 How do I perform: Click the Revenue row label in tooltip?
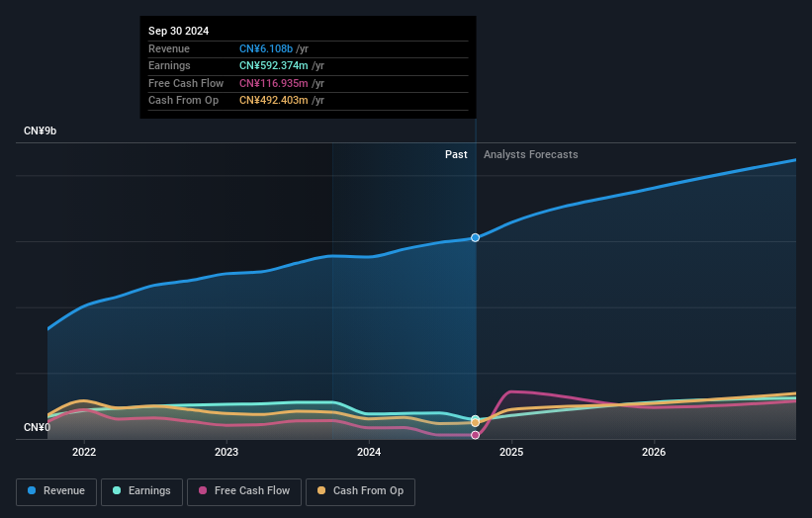pyautogui.click(x=169, y=48)
